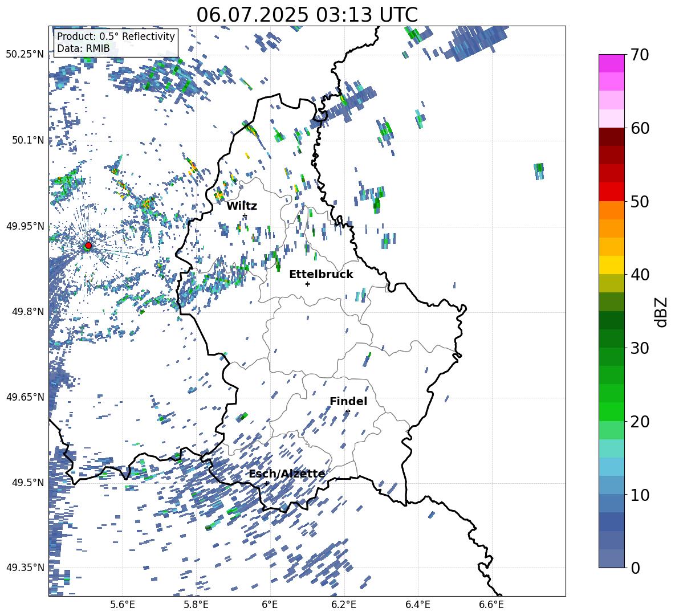Image resolution: width=675 pixels, height=616 pixels.
Task: Click the colorbar tick label 60
Action: (640, 128)
